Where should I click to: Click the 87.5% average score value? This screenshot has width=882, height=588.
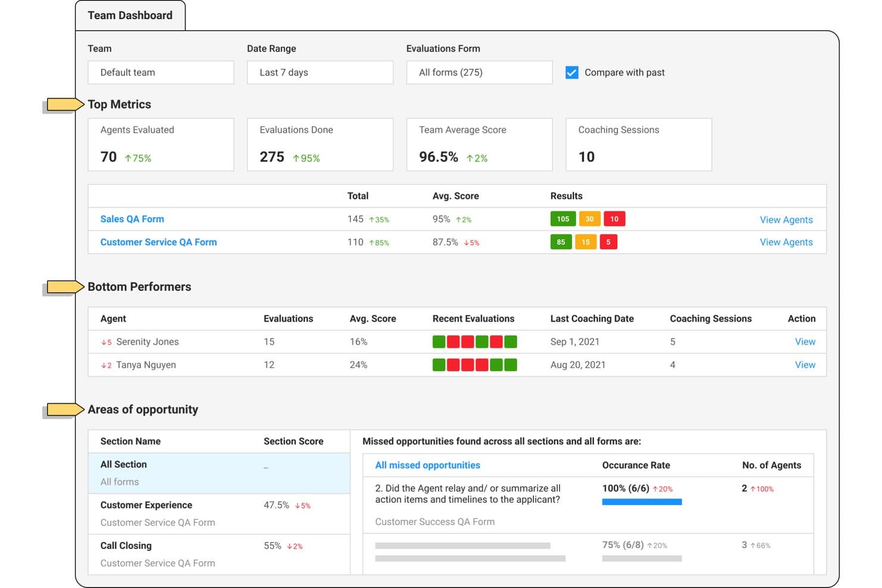(445, 242)
